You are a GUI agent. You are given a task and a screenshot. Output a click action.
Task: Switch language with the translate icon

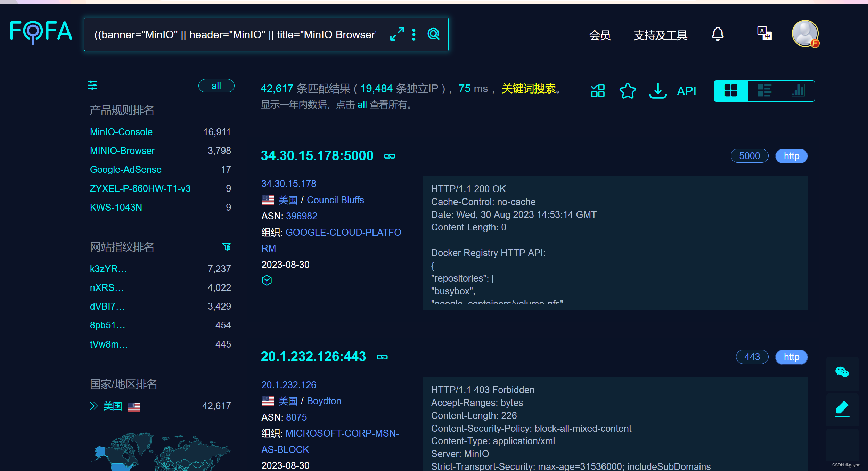[x=764, y=33]
